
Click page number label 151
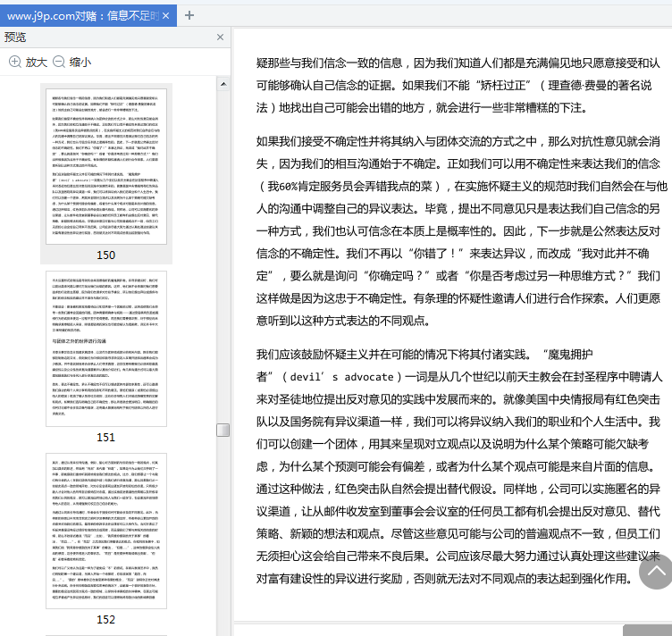105,438
